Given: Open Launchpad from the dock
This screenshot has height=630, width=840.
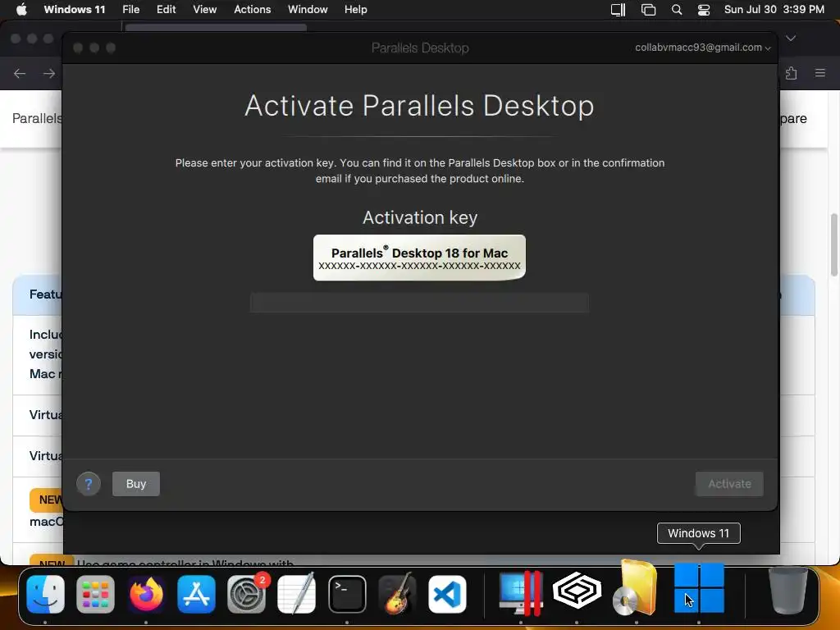Looking at the screenshot, I should pyautogui.click(x=95, y=594).
